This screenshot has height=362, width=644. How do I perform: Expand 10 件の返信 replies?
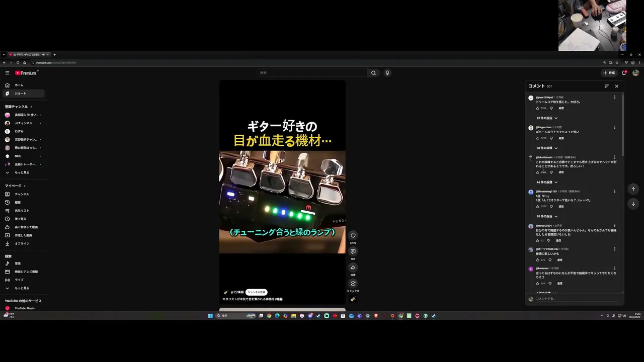click(x=547, y=217)
